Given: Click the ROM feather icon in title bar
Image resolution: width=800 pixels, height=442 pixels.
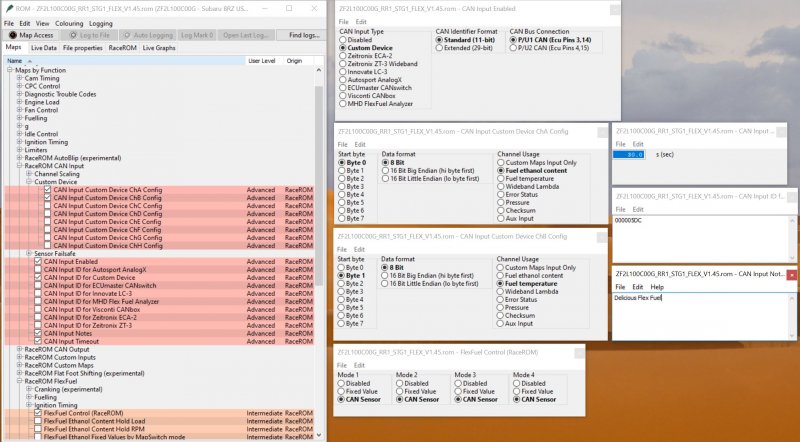Looking at the screenshot, I should [x=6, y=7].
